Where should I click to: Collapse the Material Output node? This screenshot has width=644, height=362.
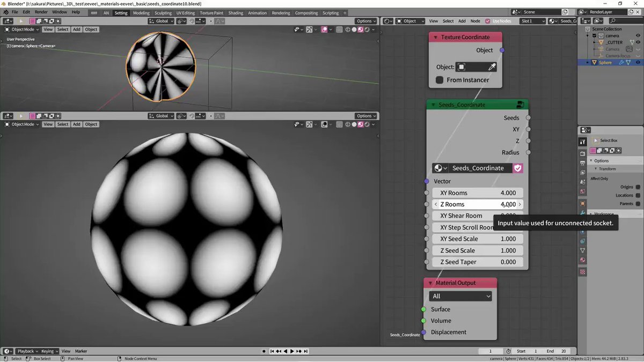(x=430, y=283)
